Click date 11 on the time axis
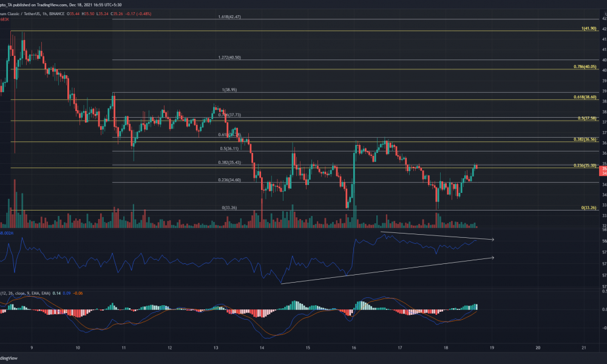This screenshot has width=607, height=364. pyautogui.click(x=124, y=348)
